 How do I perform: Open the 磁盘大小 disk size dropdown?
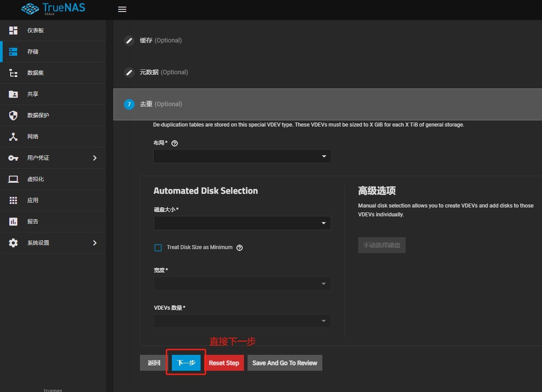coord(242,223)
